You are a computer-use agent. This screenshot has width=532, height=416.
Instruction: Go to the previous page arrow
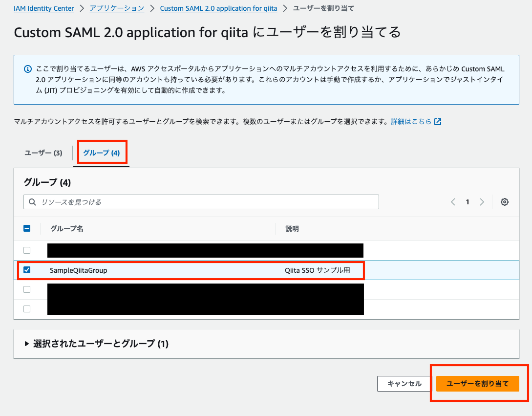coord(453,202)
